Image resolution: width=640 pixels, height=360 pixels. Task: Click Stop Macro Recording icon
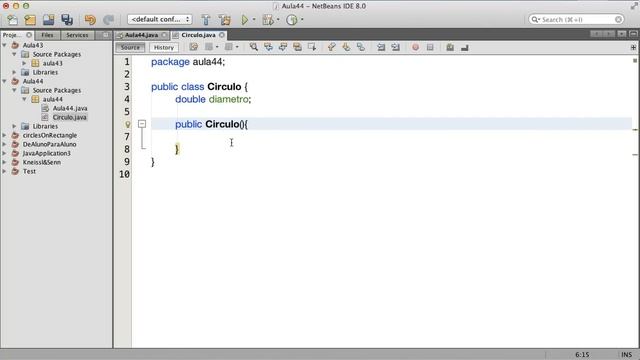coord(430,47)
